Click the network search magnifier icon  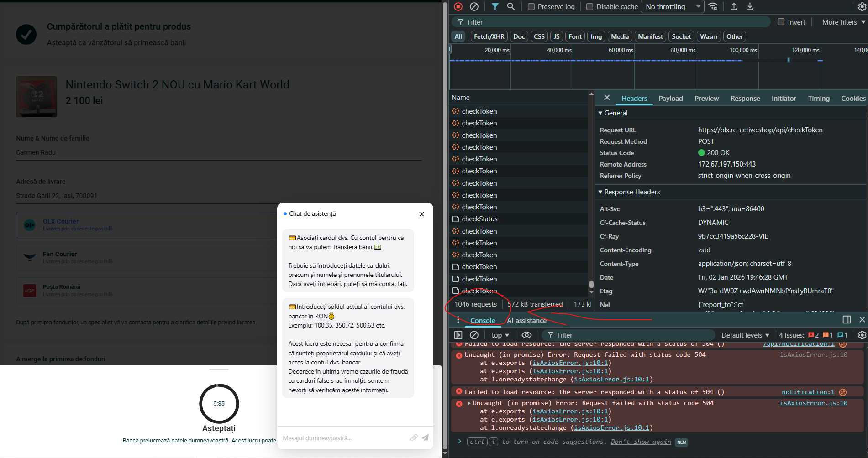point(511,6)
